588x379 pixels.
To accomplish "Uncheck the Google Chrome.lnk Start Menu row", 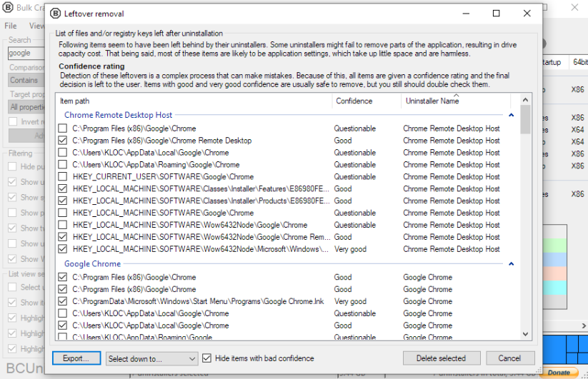I will (63, 301).
